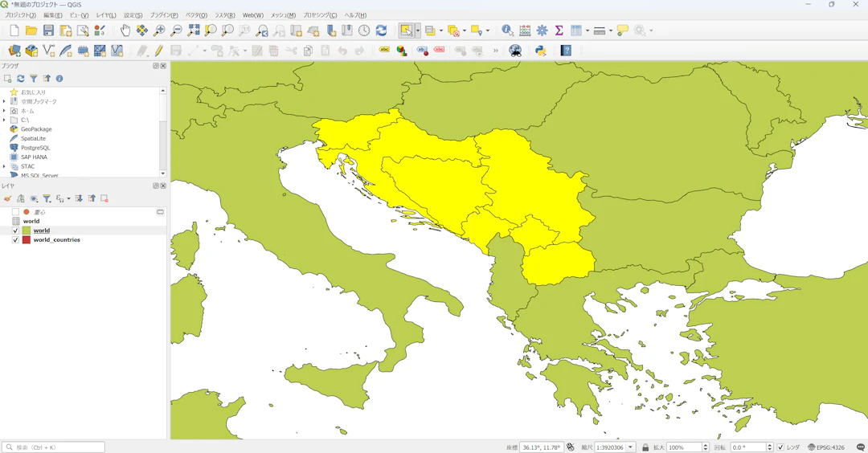This screenshot has width=868, height=453.
Task: Click the red world_countries color swatch
Action: pos(26,240)
